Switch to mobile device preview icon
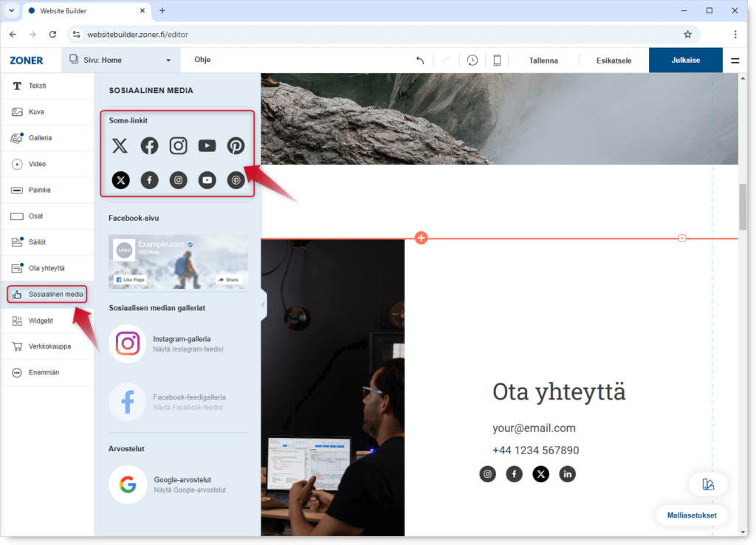The image size is (756, 545). click(497, 61)
